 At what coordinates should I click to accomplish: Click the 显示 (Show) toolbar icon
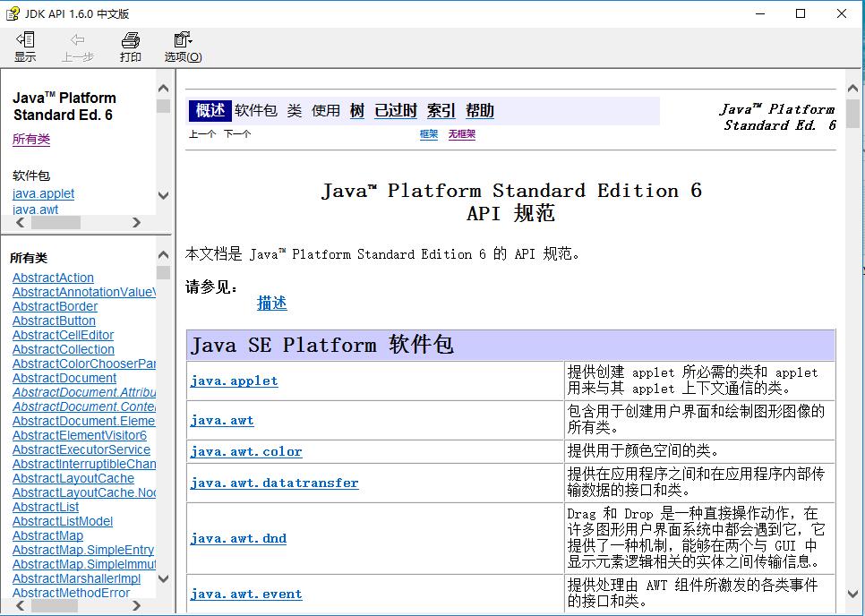click(25, 47)
